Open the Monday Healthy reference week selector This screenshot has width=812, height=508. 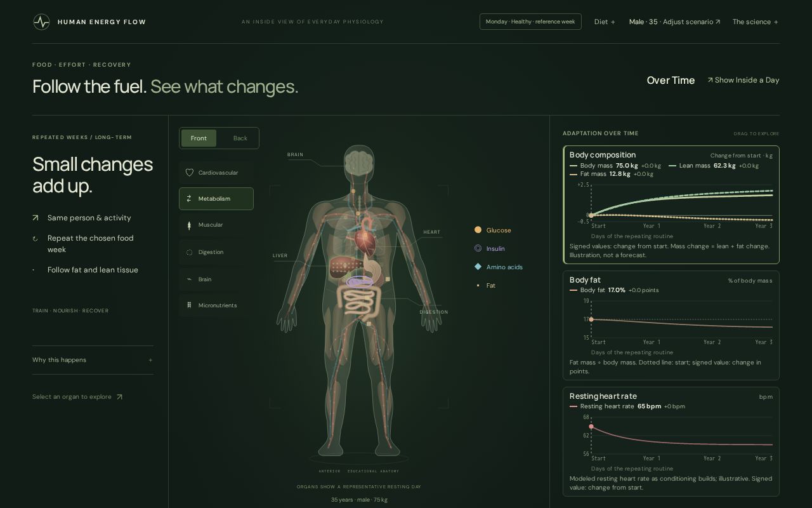point(530,22)
